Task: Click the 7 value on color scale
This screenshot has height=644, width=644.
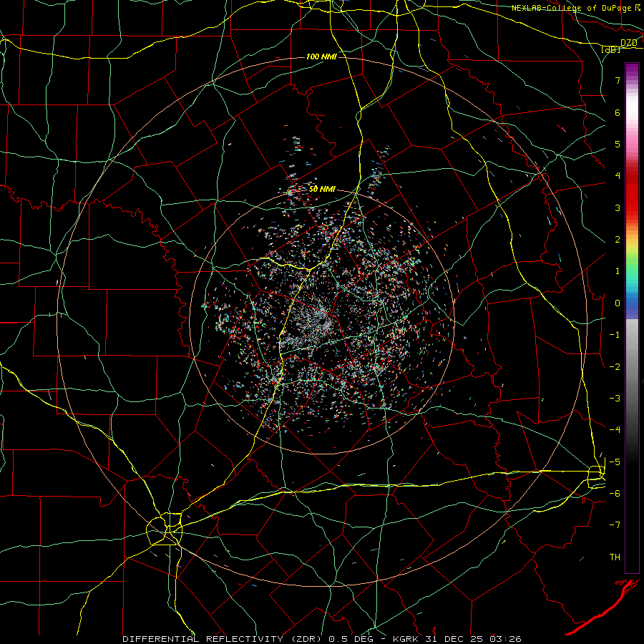Action: click(618, 80)
